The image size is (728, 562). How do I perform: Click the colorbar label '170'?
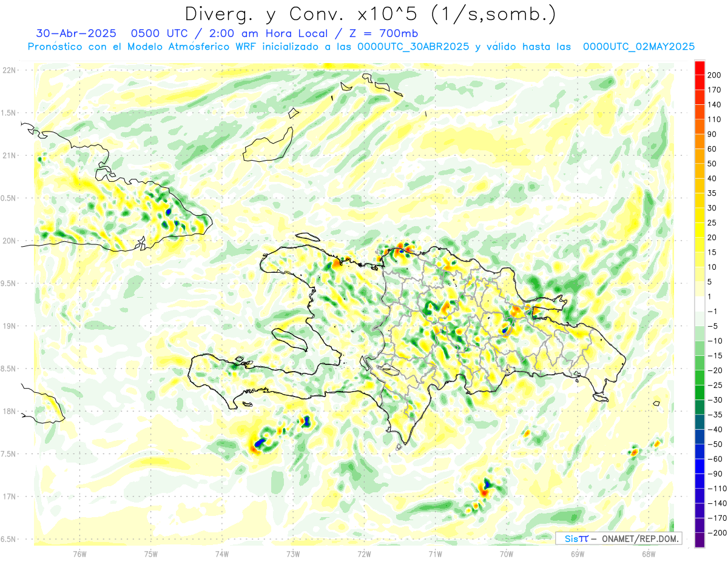[714, 90]
